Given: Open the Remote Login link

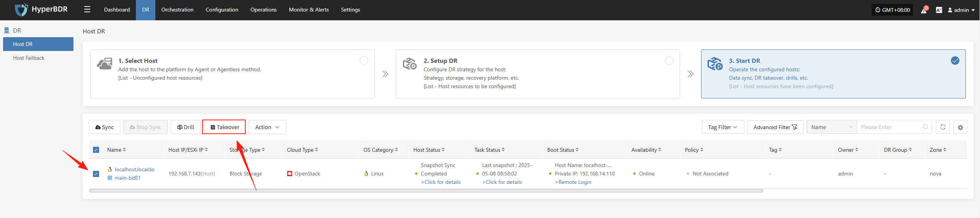Looking at the screenshot, I should [x=573, y=182].
